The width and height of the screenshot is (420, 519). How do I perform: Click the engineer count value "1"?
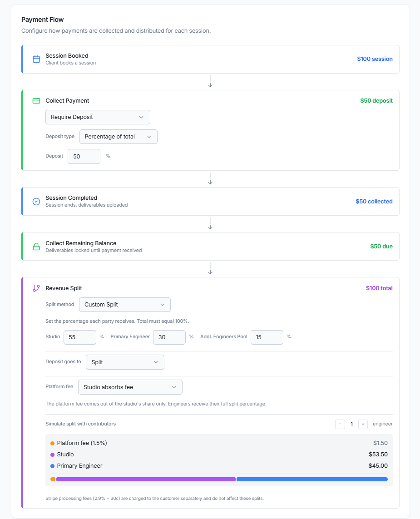pos(351,425)
